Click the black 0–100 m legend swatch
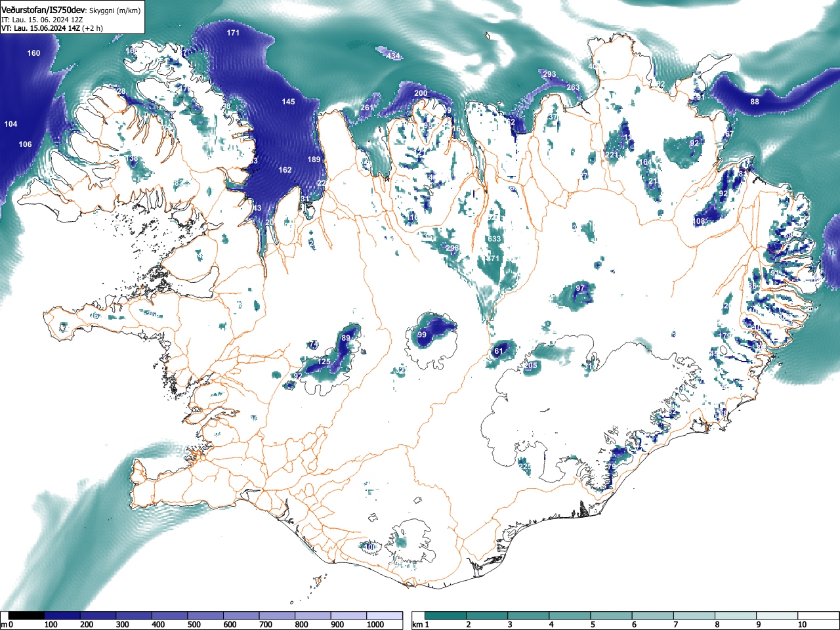 pyautogui.click(x=27, y=616)
